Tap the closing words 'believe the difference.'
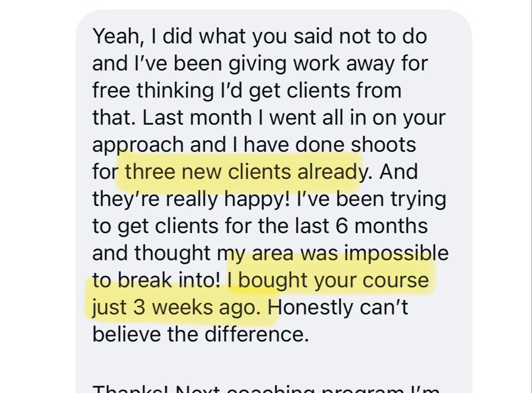This screenshot has height=393, width=532. click(x=200, y=335)
